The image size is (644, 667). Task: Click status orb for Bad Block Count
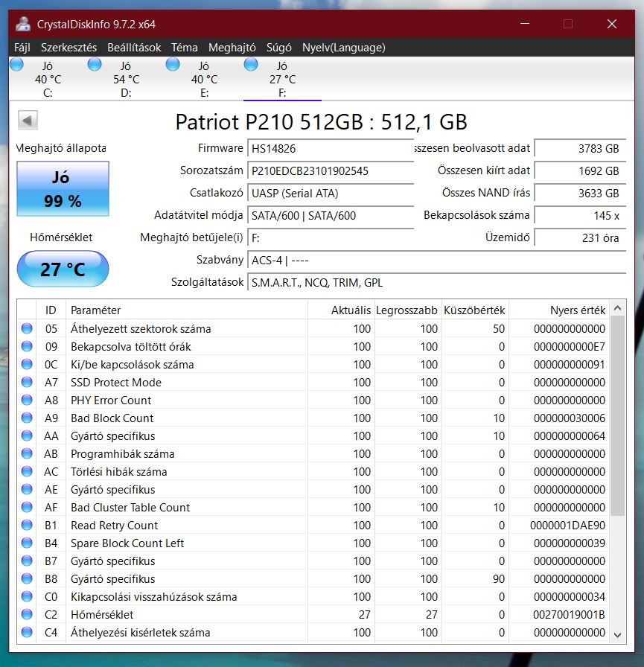[x=28, y=418]
